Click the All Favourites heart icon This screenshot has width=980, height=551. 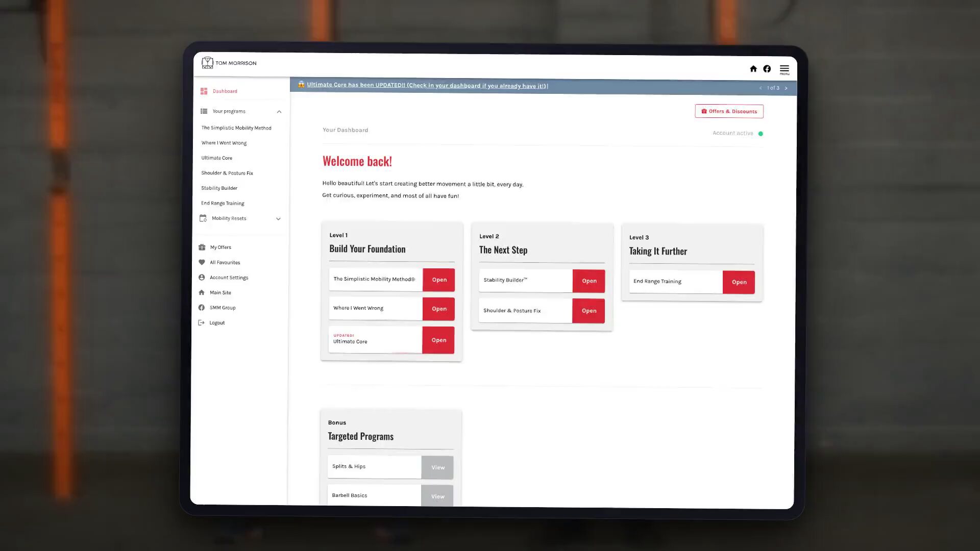point(202,262)
